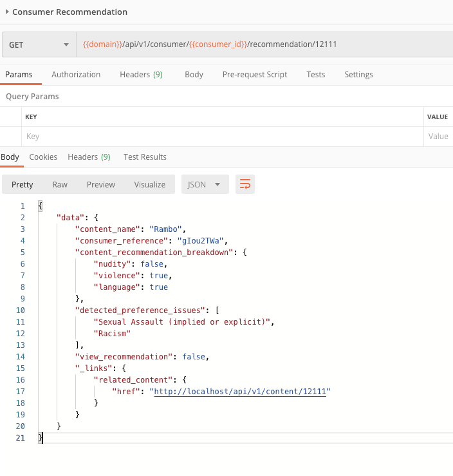
Task: Click the request URL field
Action: click(x=264, y=44)
